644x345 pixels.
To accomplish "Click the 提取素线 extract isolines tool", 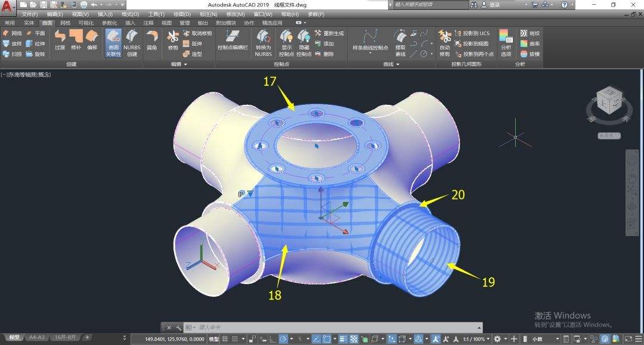I will [x=400, y=42].
